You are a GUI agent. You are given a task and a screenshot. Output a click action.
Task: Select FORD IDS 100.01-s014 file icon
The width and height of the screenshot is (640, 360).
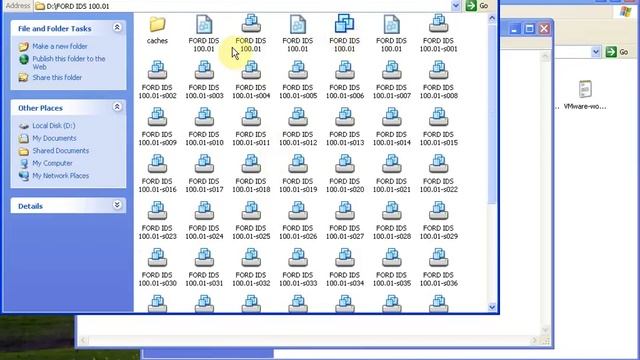coord(392,117)
